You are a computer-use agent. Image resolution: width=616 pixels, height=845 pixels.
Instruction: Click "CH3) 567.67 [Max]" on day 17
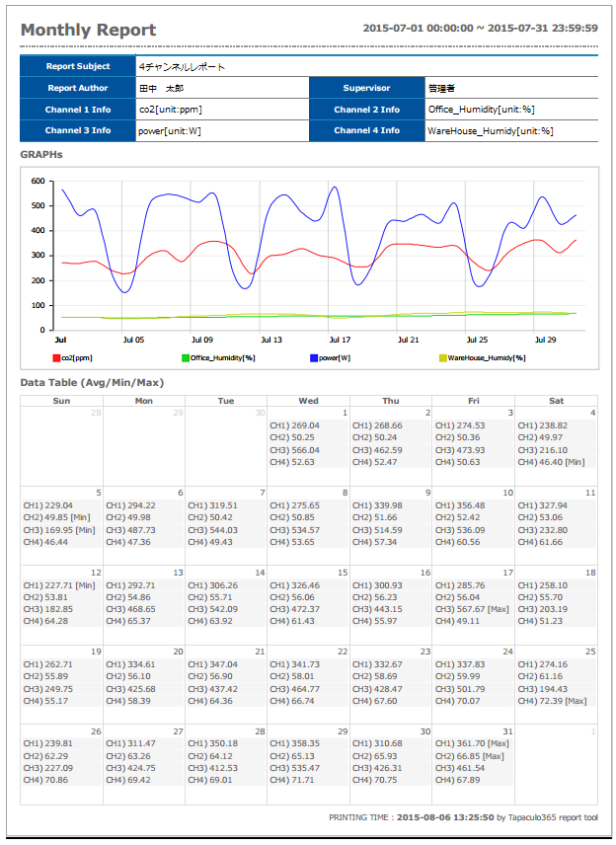point(472,609)
